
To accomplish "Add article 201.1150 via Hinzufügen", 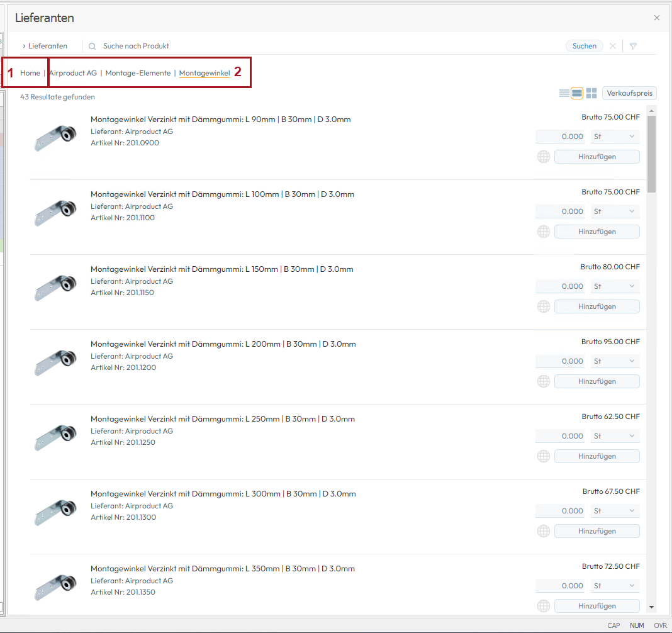I will pos(596,306).
